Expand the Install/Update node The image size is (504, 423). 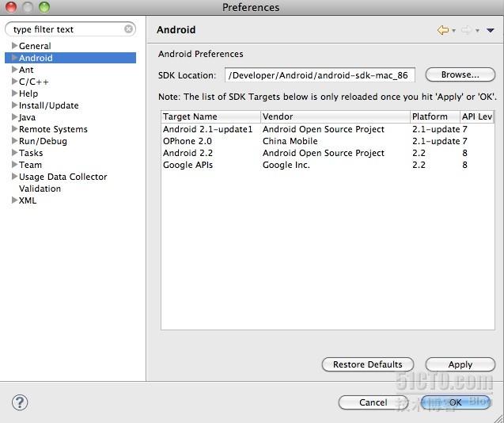tap(14, 105)
